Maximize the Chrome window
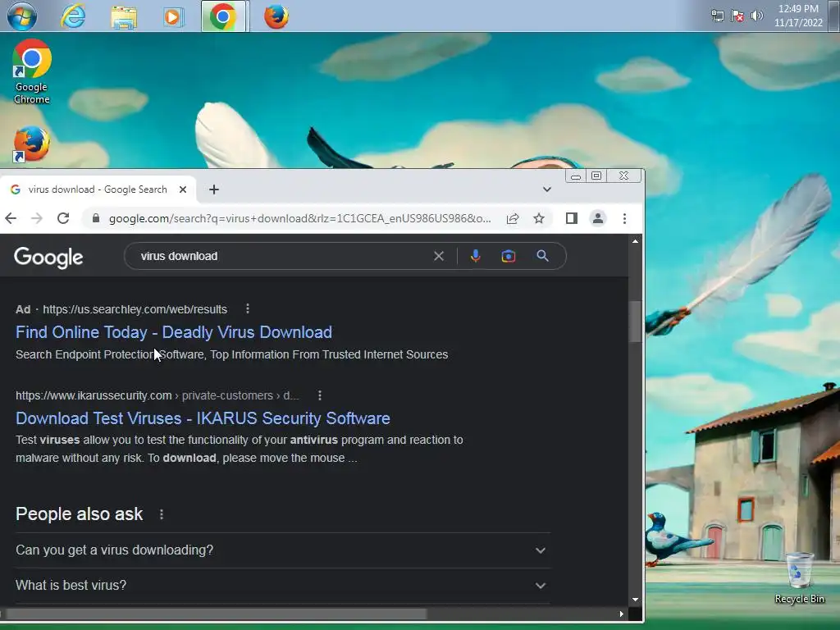This screenshot has width=840, height=630. (596, 176)
